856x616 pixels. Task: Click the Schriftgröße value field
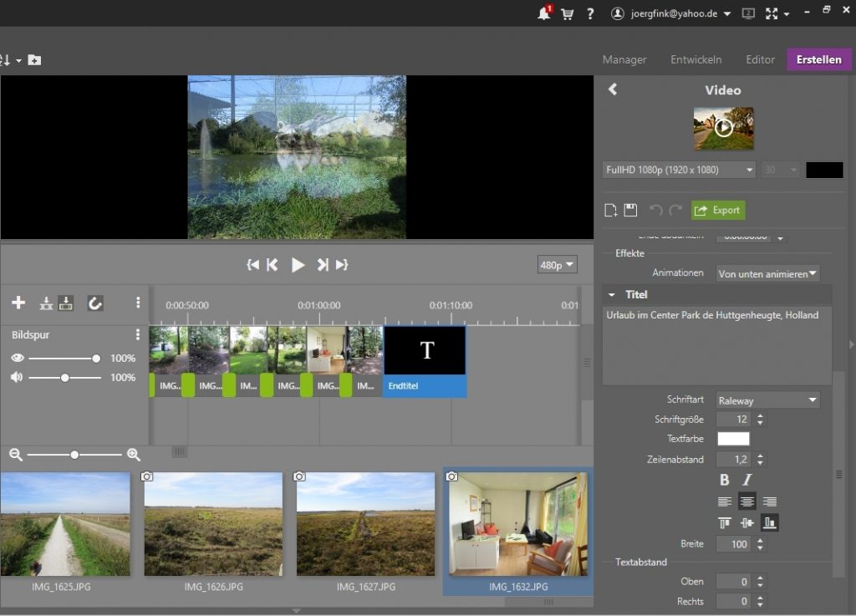point(734,419)
